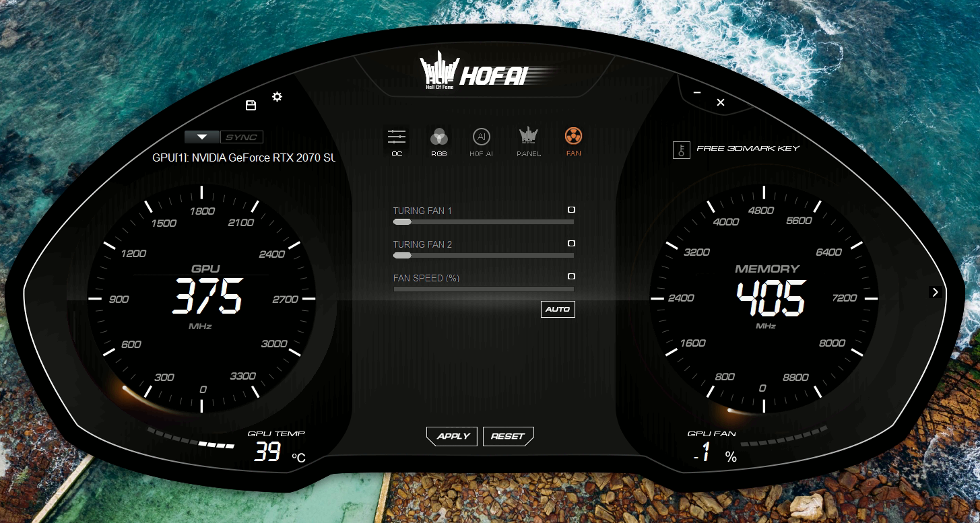Screen dimensions: 980x523
Task: Click the GPU name text NVIDIA GeForce RTX 2070
Action: pyautogui.click(x=243, y=158)
